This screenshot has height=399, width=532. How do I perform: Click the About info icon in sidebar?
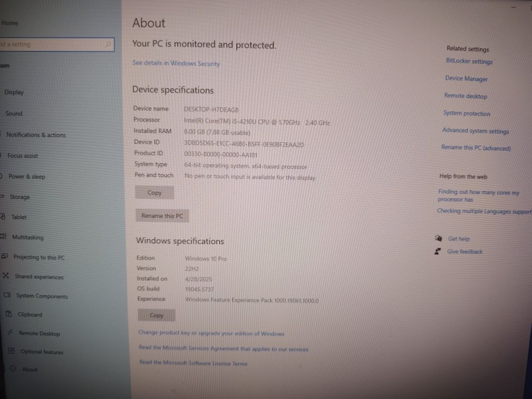pyautogui.click(x=13, y=368)
